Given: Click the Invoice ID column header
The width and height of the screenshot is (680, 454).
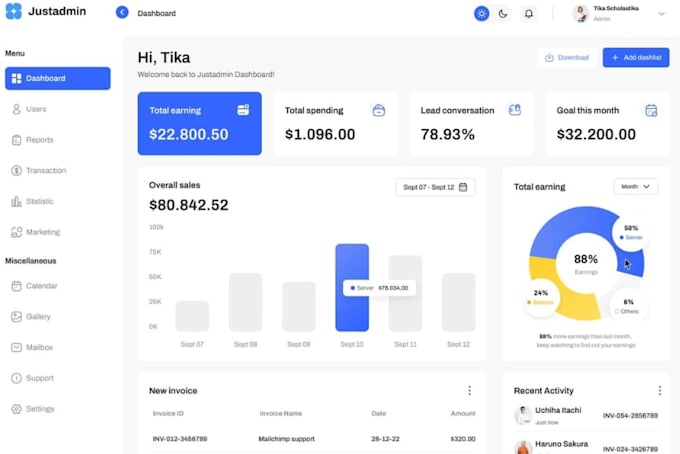Looking at the screenshot, I should pos(168,414).
